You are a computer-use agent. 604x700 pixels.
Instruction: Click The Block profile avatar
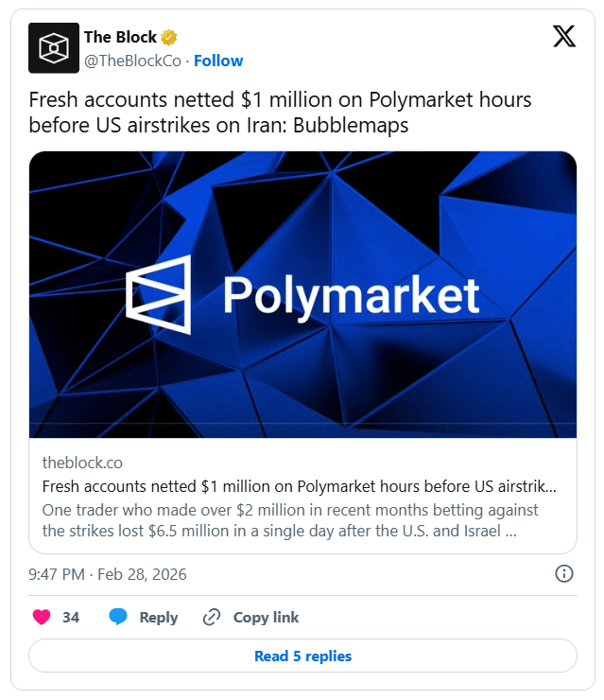click(54, 48)
